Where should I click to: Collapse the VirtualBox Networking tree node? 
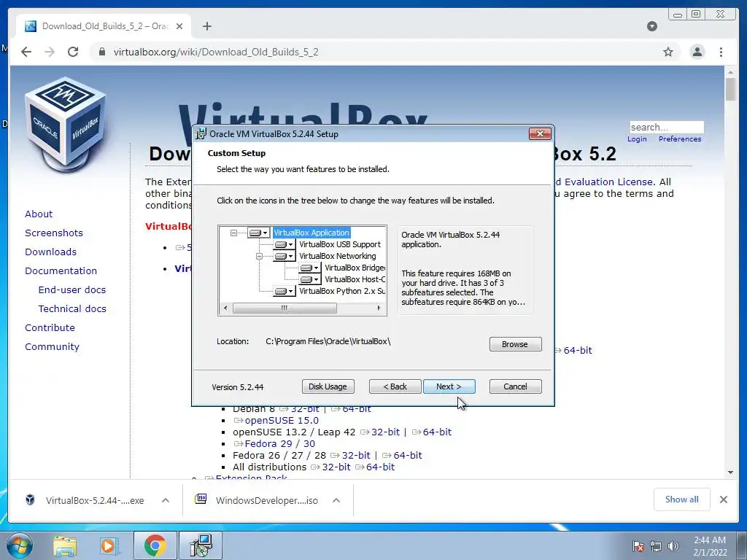click(x=259, y=256)
